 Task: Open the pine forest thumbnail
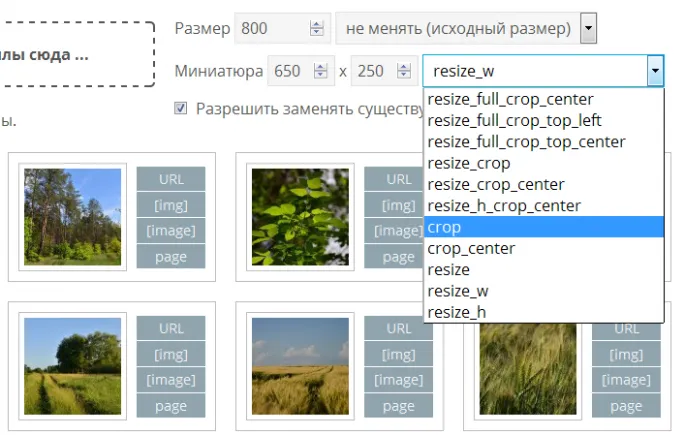pyautogui.click(x=72, y=217)
